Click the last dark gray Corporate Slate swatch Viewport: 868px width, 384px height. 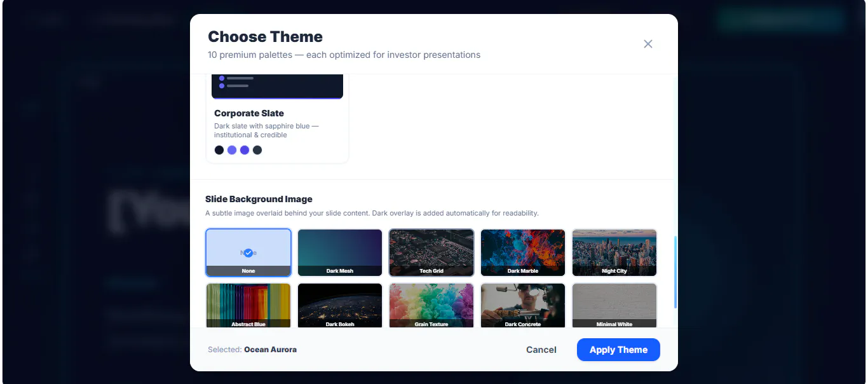[257, 150]
